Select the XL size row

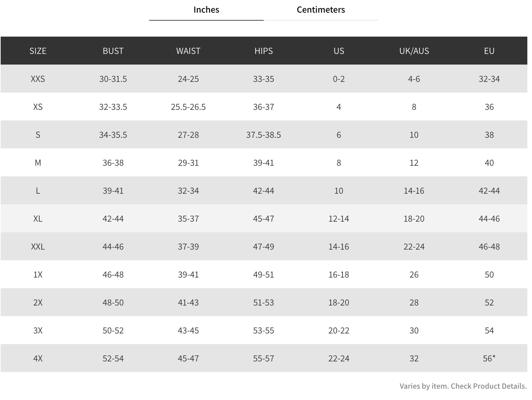coord(38,219)
